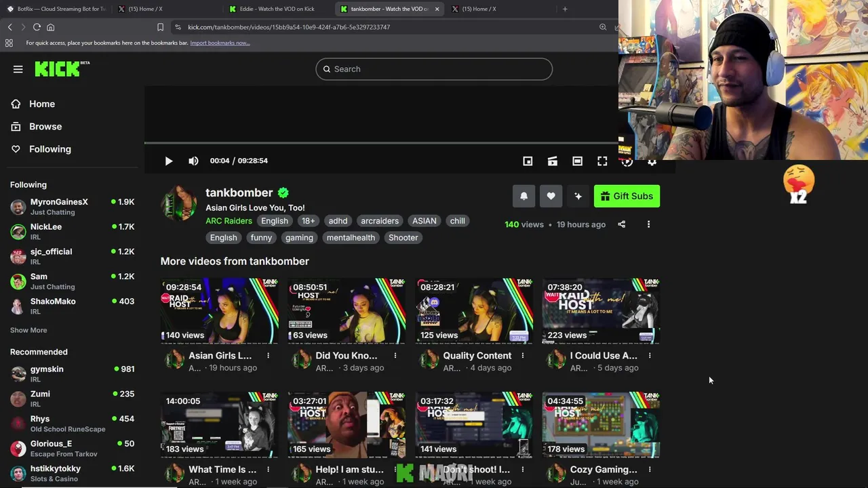Open sjc_official channel
Image resolution: width=868 pixels, height=488 pixels.
72,256
